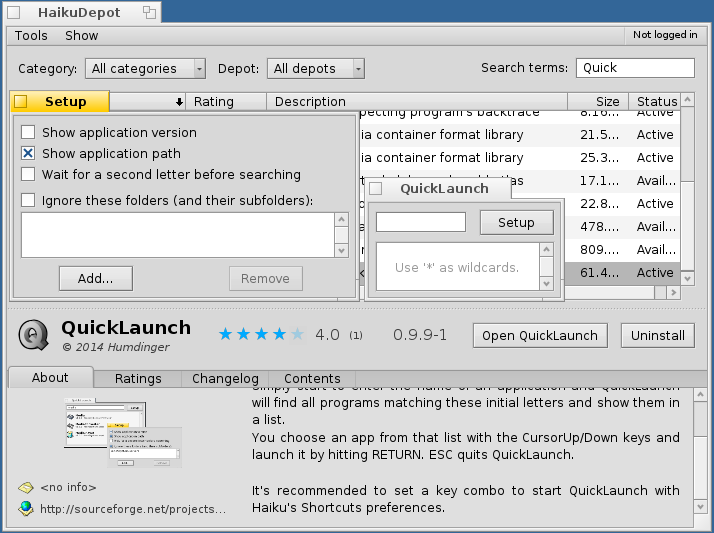Toggle Wait for a second letter option

point(28,174)
